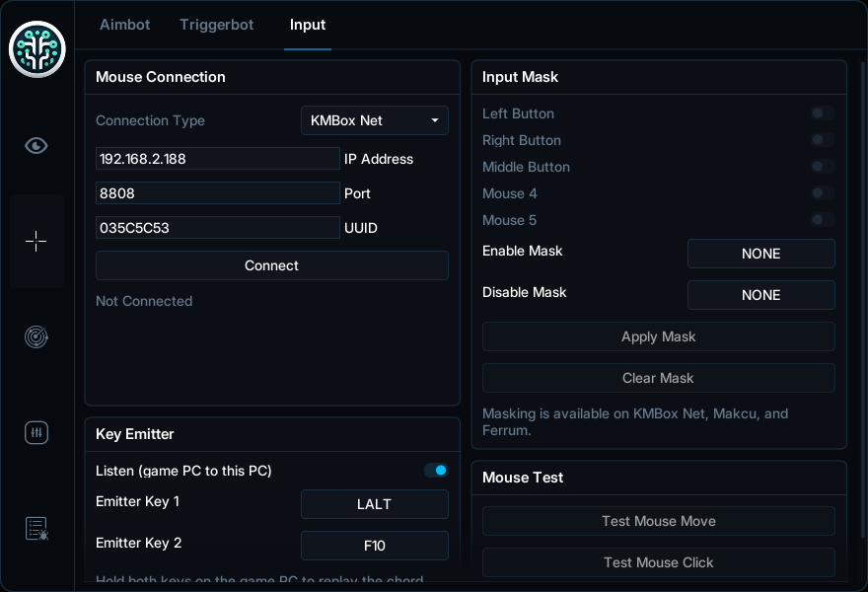Enable the Left Button mask toggle
This screenshot has width=868, height=592.
pyautogui.click(x=823, y=113)
